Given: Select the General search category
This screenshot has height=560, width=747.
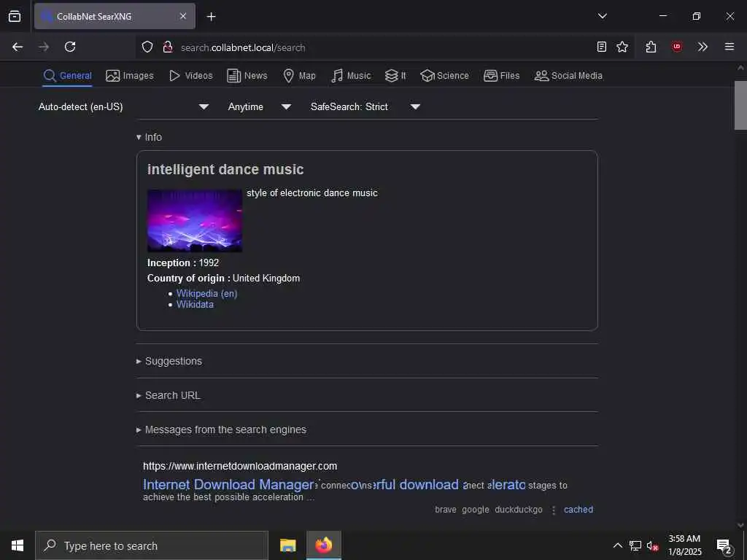Looking at the screenshot, I should coord(67,76).
